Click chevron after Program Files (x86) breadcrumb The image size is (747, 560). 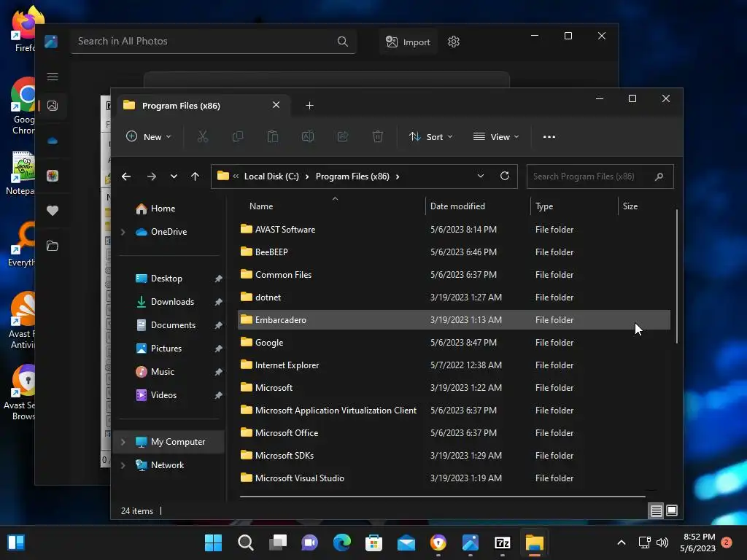click(x=398, y=176)
